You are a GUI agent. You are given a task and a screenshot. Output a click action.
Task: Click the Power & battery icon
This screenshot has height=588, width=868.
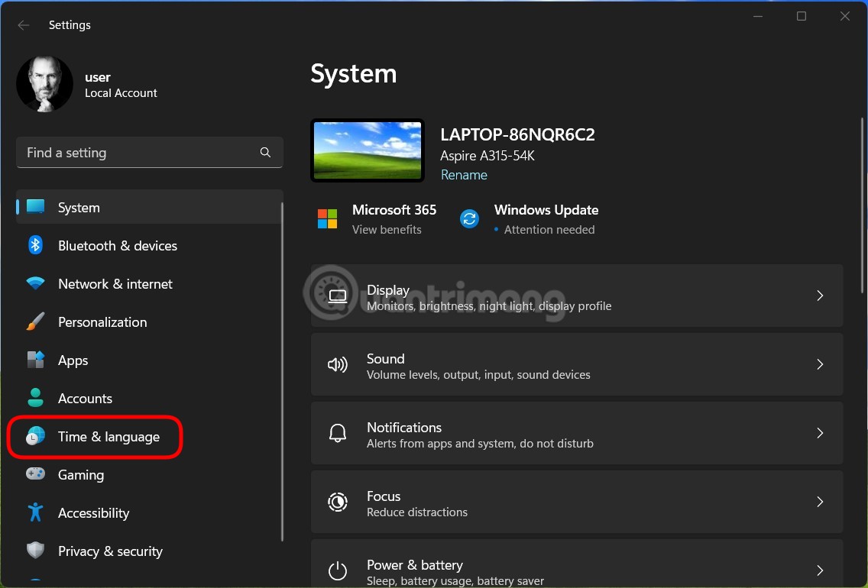338,570
